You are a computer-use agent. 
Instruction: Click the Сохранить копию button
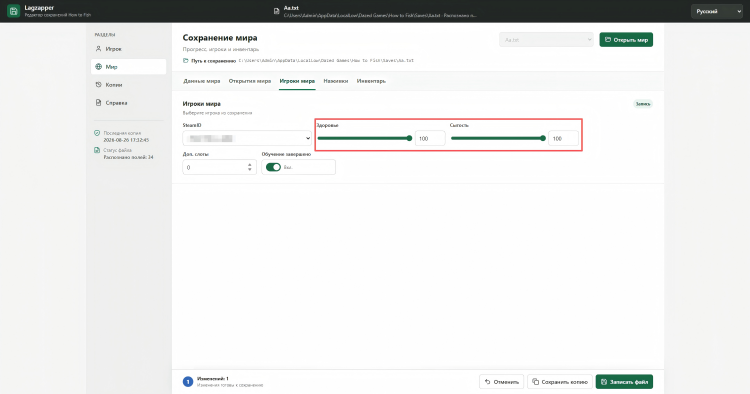[560, 382]
